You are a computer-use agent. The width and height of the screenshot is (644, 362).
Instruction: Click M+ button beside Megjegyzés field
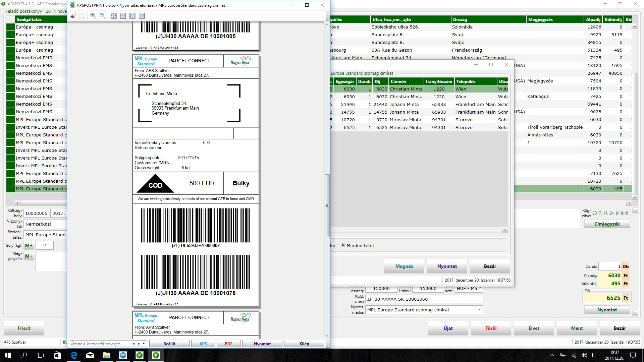click(29, 256)
